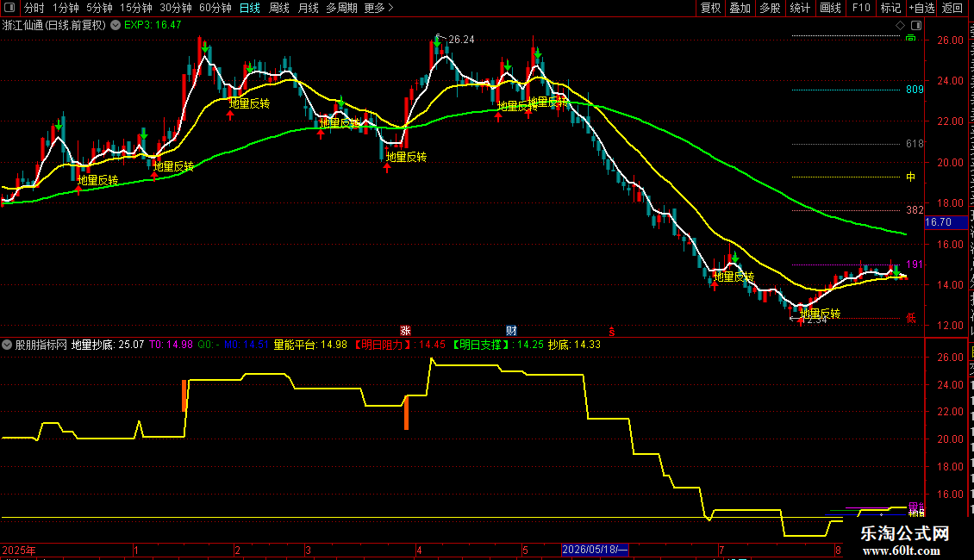974x560 pixels.
Task: Click the 股朋指标网 indicator name
Action: point(41,345)
